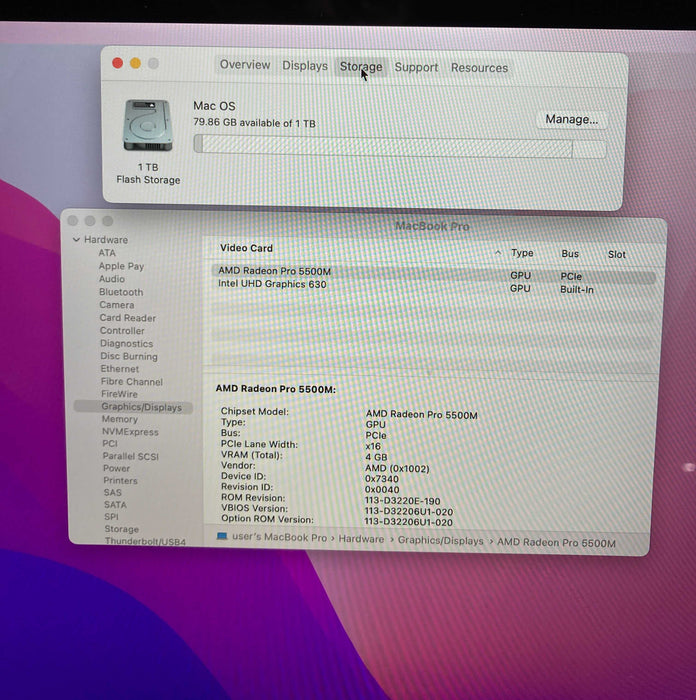
Task: Close the About This Mac window
Action: click(117, 63)
